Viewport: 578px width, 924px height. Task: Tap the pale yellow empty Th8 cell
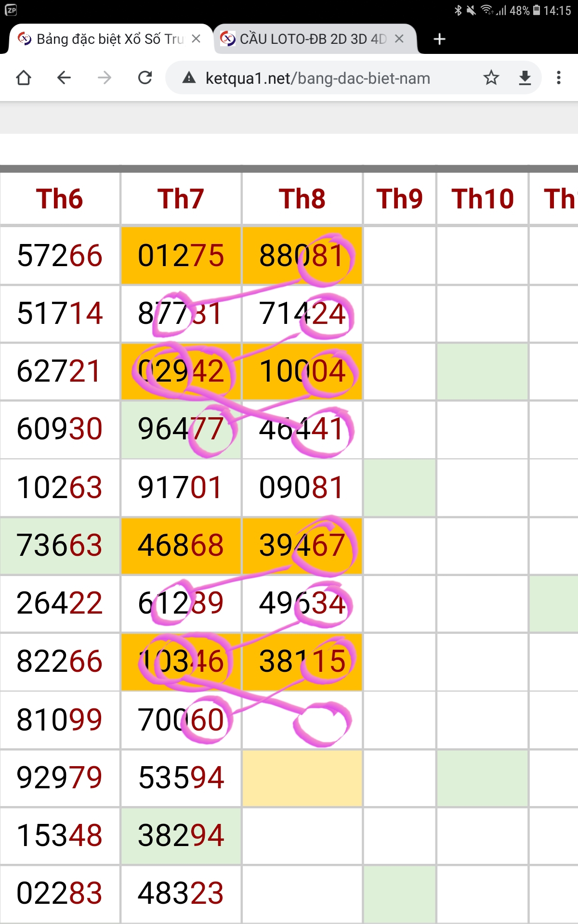coord(302,778)
